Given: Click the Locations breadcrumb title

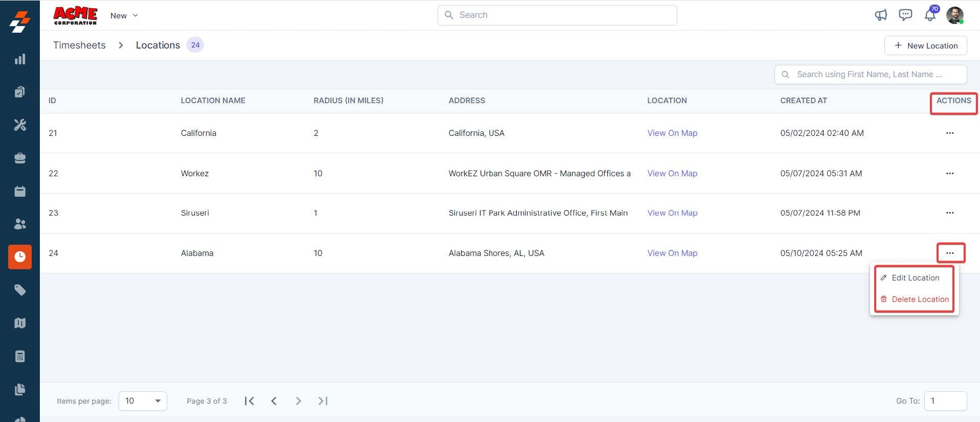Looking at the screenshot, I should pos(158,45).
